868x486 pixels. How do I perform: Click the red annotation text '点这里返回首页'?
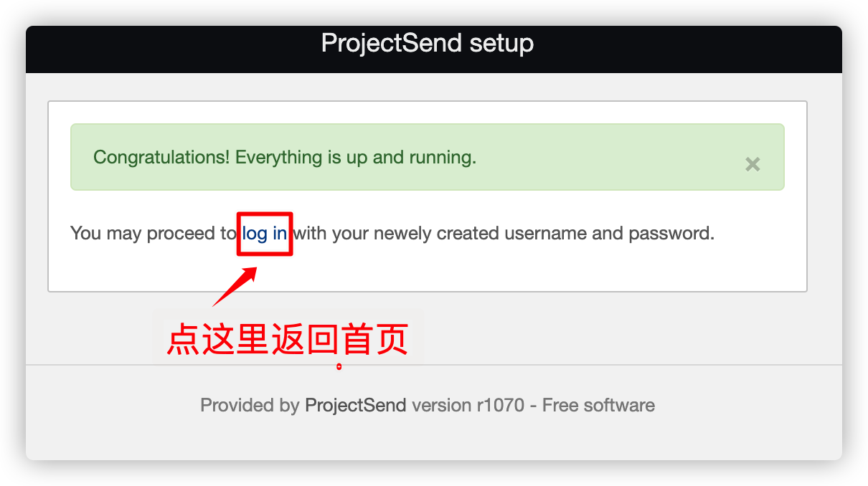coord(287,340)
